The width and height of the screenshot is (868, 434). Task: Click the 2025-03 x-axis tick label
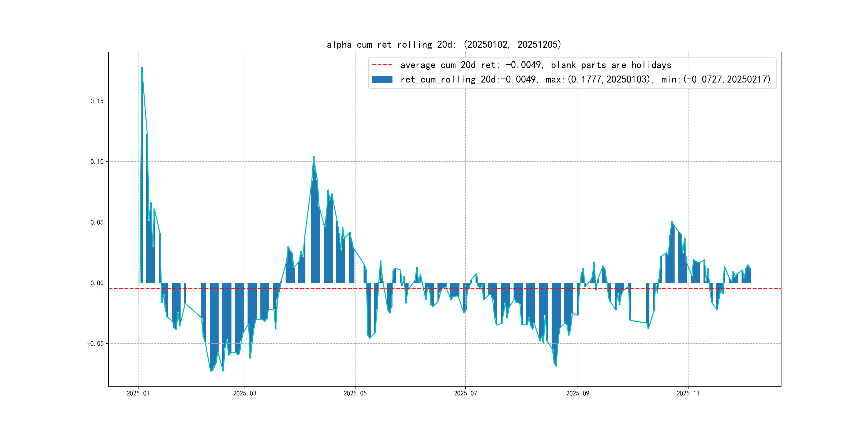tap(245, 393)
